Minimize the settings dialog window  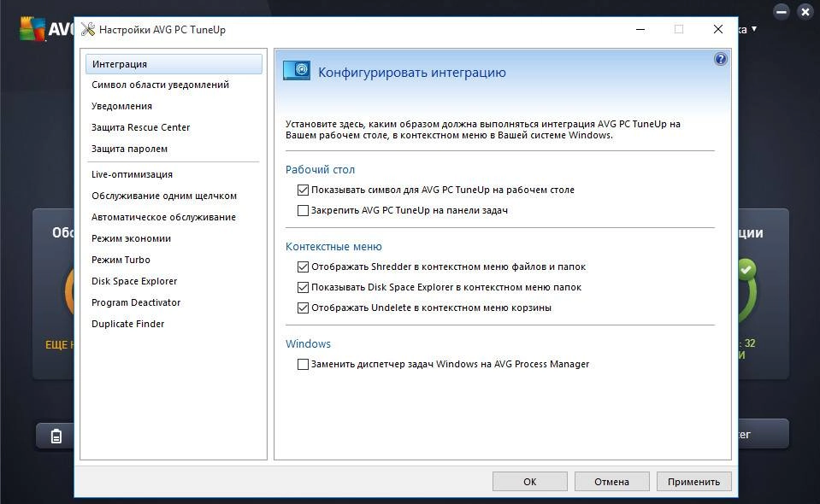pyautogui.click(x=640, y=29)
